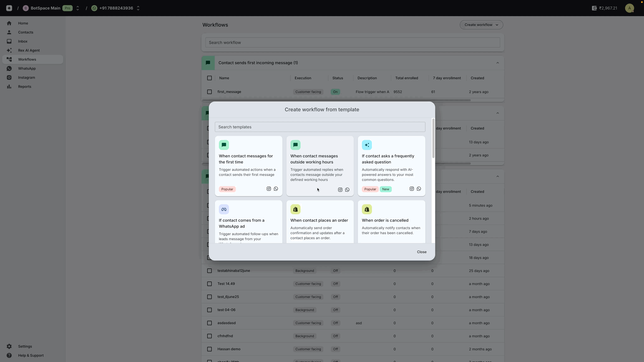Open Reports in the sidebar
Image resolution: width=644 pixels, height=362 pixels.
click(33, 87)
